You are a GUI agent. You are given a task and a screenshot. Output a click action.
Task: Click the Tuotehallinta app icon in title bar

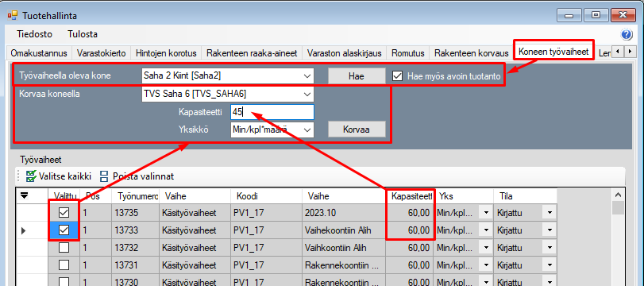click(13, 16)
